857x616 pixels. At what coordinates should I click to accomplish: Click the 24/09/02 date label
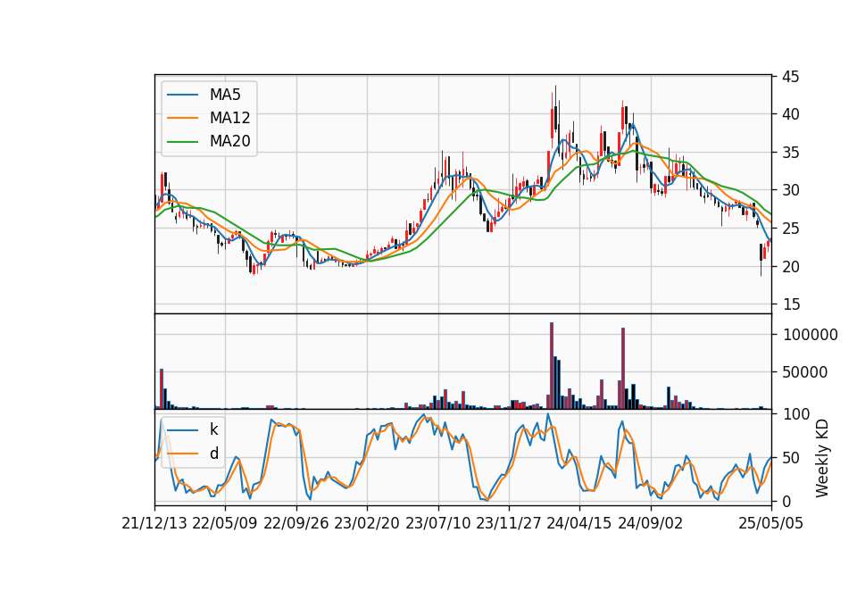(651, 523)
